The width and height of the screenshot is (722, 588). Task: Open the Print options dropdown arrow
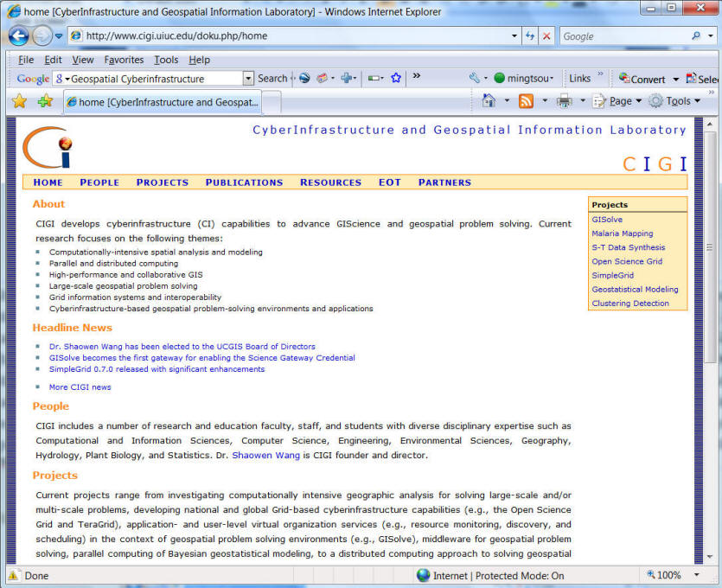(583, 101)
